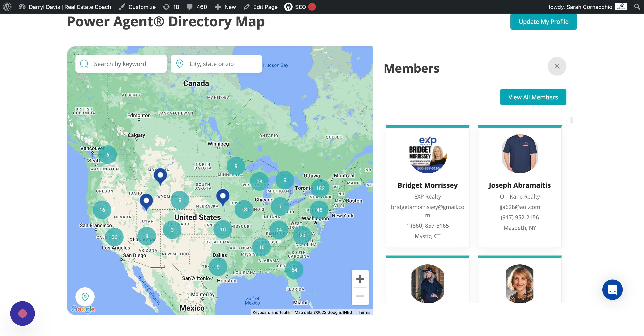Click the locate me pin button on map
Viewport: 644px width, 336px height.
(x=85, y=296)
